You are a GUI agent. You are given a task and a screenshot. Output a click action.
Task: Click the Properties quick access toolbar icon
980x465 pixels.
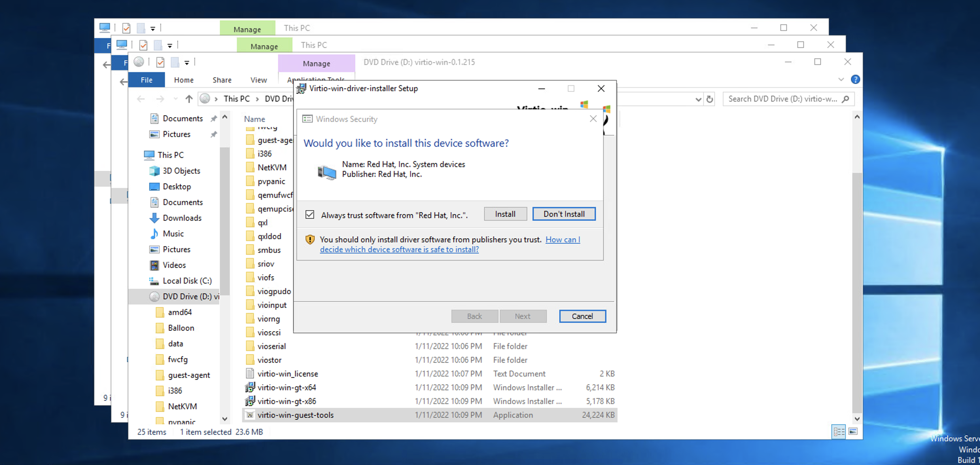[160, 62]
